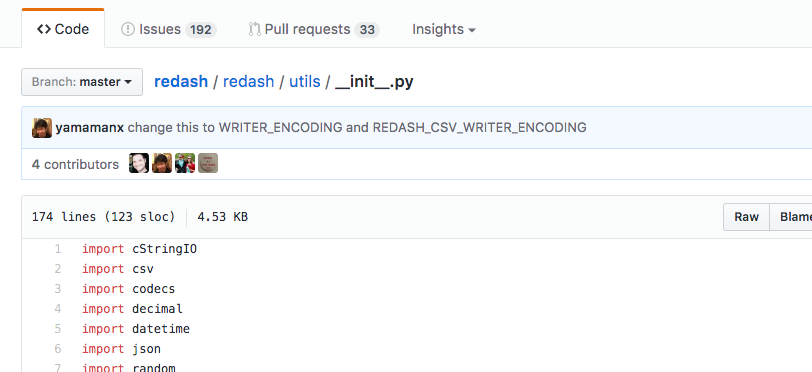The height and width of the screenshot is (372, 812).
Task: Open the utils folder breadcrumb
Action: click(x=304, y=82)
